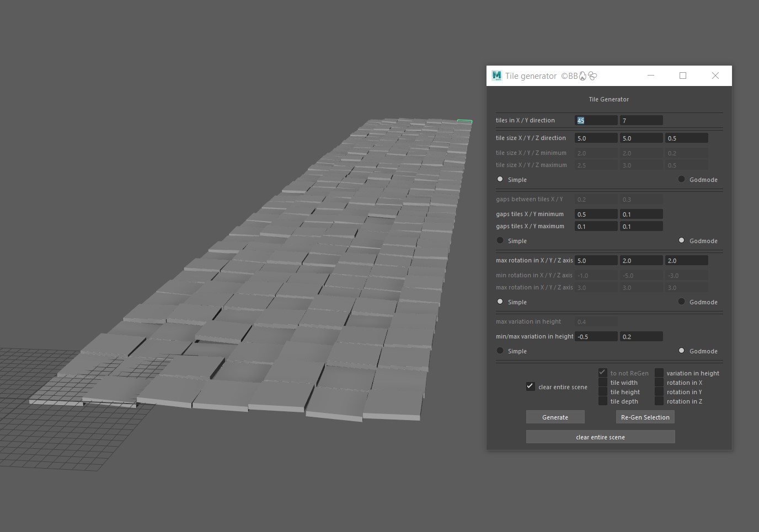Select Godmode for gaps between tiles
759x532 pixels.
(x=682, y=240)
